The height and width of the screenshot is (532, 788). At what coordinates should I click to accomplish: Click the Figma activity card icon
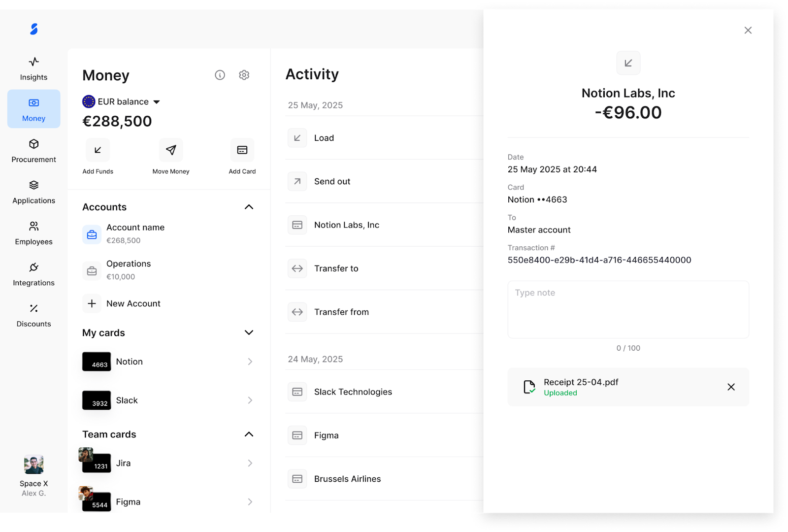pyautogui.click(x=297, y=435)
